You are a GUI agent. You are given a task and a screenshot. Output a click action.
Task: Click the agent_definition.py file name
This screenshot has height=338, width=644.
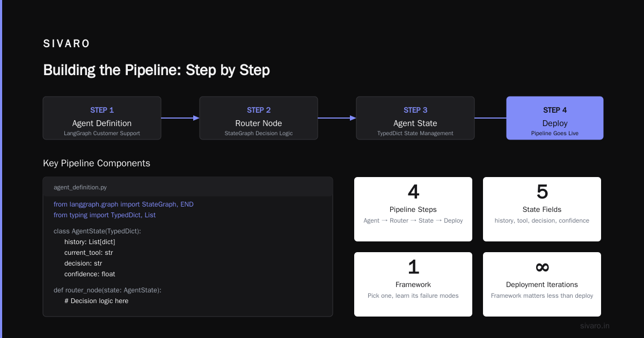[80, 187]
